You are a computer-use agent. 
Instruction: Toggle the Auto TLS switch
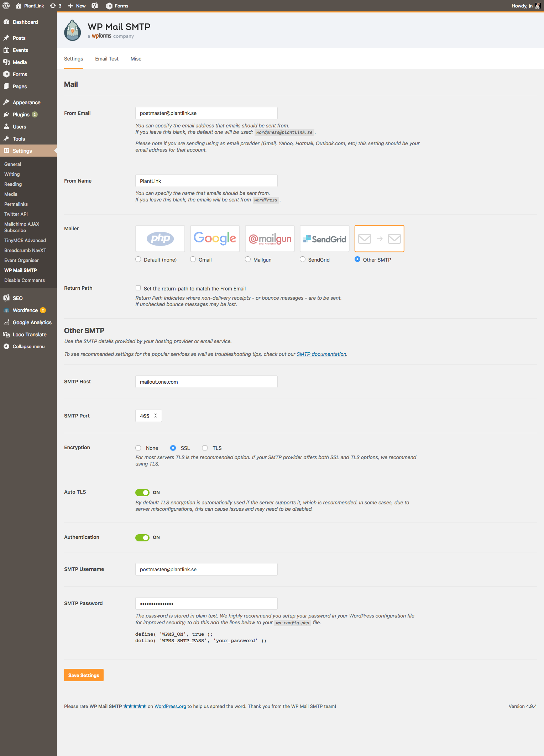point(142,492)
